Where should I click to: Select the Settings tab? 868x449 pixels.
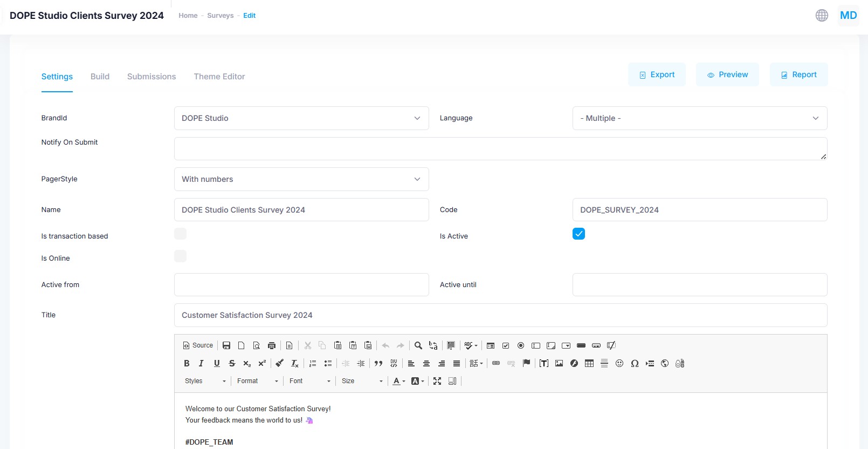[x=57, y=77]
